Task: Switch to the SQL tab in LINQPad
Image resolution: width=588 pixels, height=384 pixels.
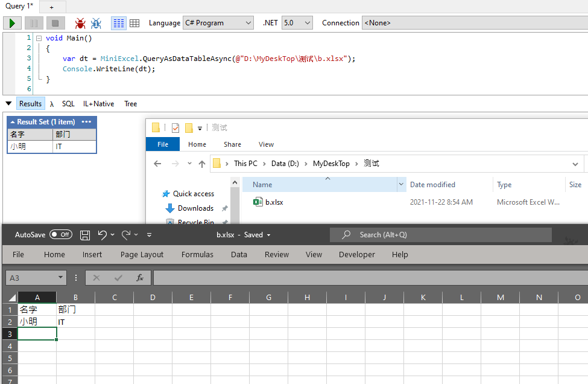Action: coord(68,103)
